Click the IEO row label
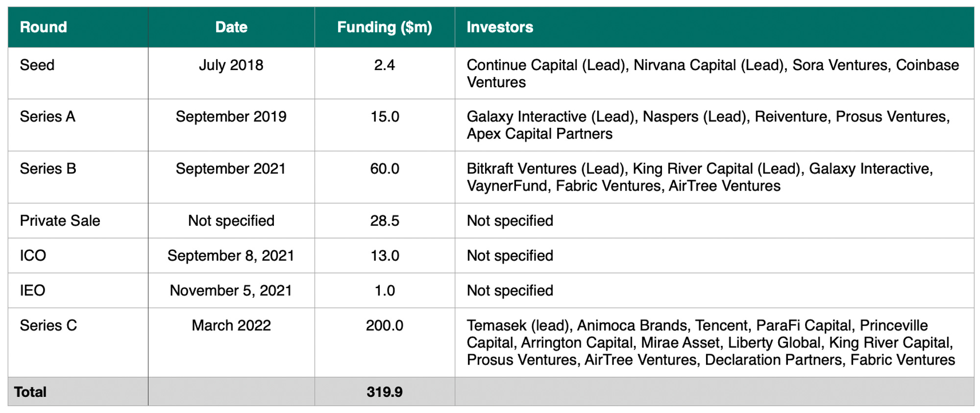 click(x=32, y=291)
